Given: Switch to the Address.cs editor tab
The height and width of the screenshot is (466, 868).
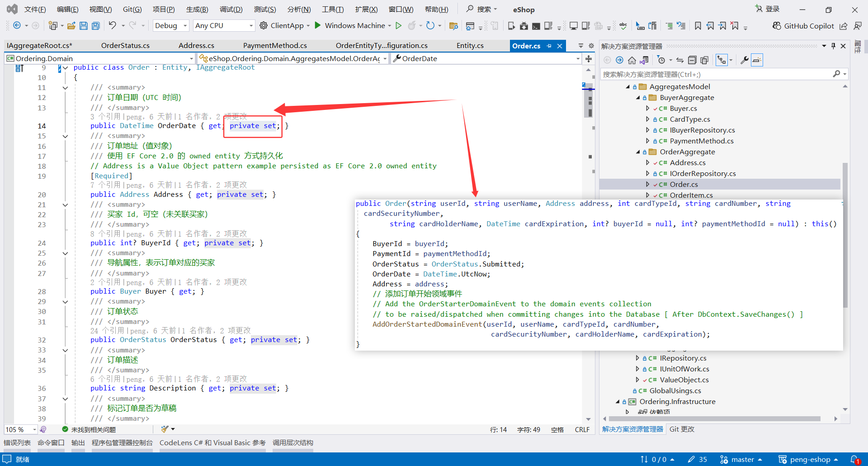Looking at the screenshot, I should coord(196,46).
